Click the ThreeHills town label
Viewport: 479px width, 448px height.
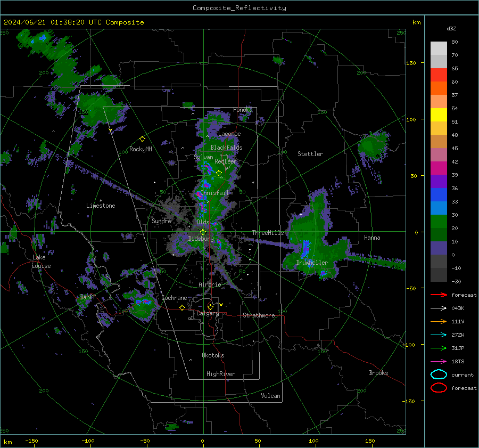(268, 233)
